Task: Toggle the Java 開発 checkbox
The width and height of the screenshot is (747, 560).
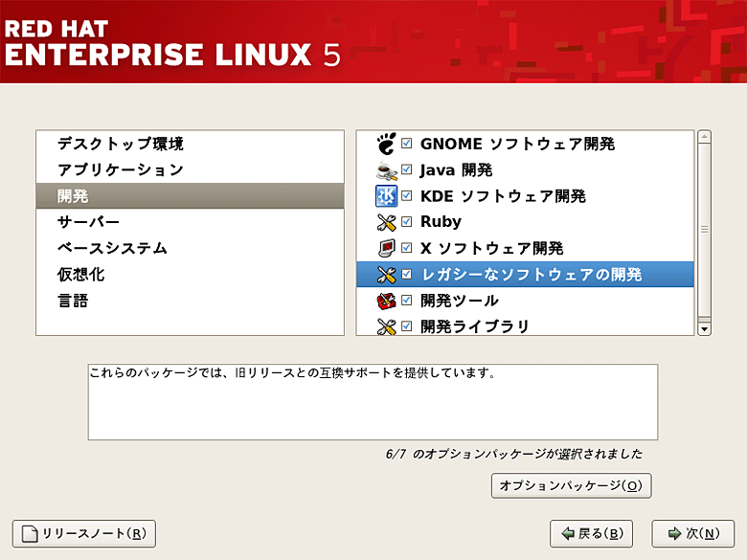Action: pos(407,170)
